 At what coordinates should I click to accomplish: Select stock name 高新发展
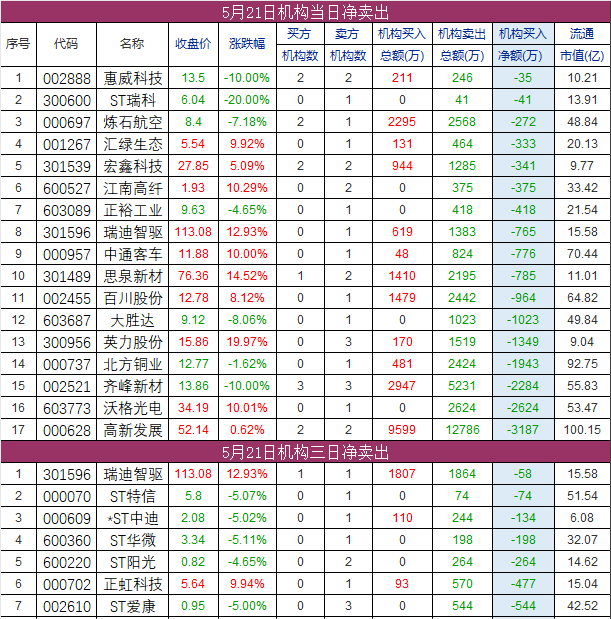133,430
